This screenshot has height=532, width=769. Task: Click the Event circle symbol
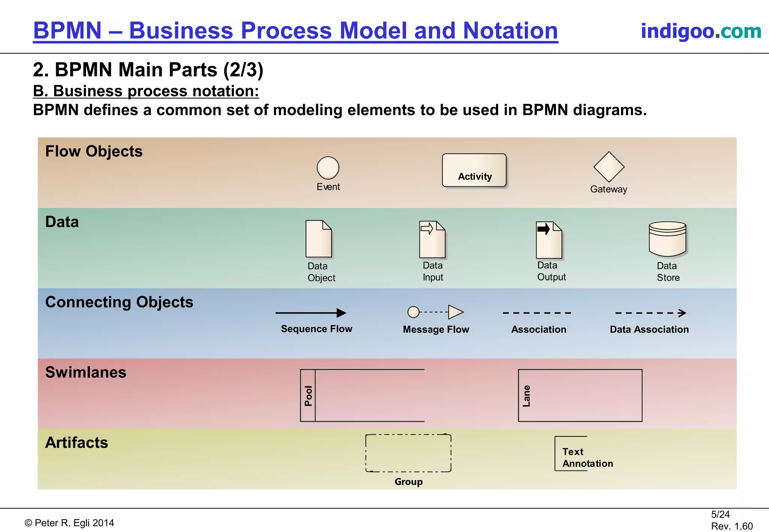pyautogui.click(x=328, y=168)
